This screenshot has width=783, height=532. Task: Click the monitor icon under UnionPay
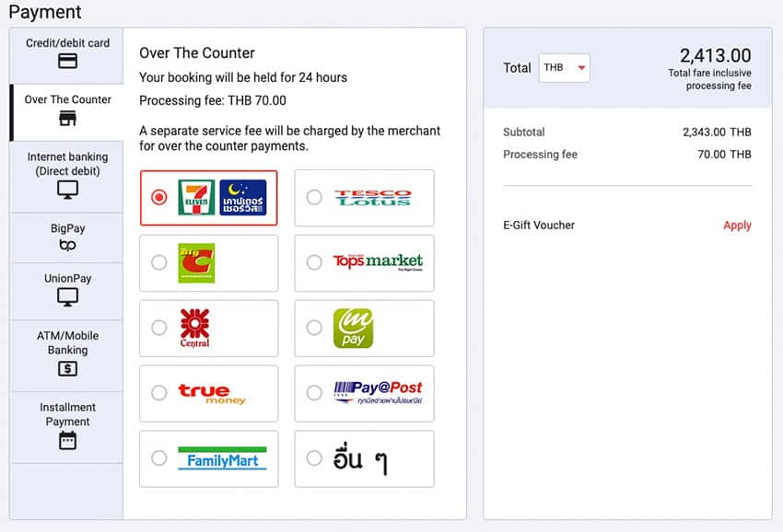pos(67,297)
